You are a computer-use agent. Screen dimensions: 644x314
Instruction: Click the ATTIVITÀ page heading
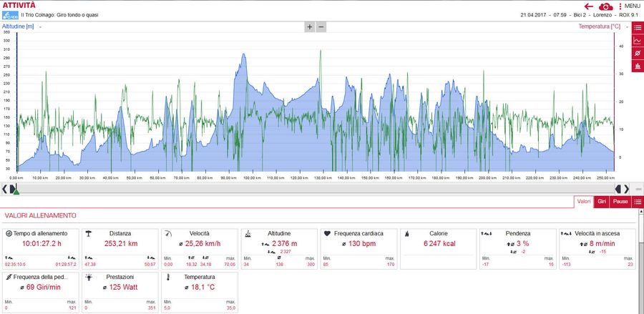[19, 5]
